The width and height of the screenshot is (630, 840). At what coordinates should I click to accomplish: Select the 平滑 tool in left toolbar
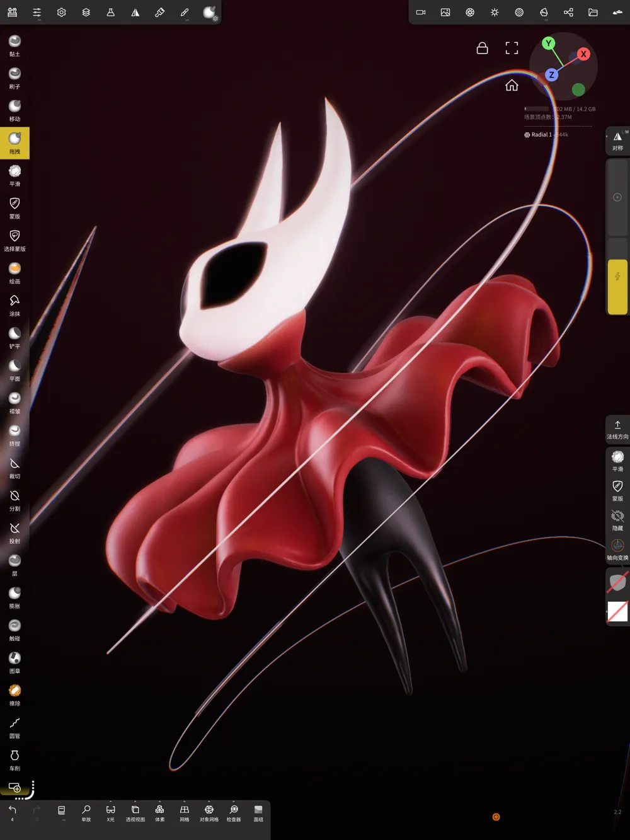tap(14, 175)
